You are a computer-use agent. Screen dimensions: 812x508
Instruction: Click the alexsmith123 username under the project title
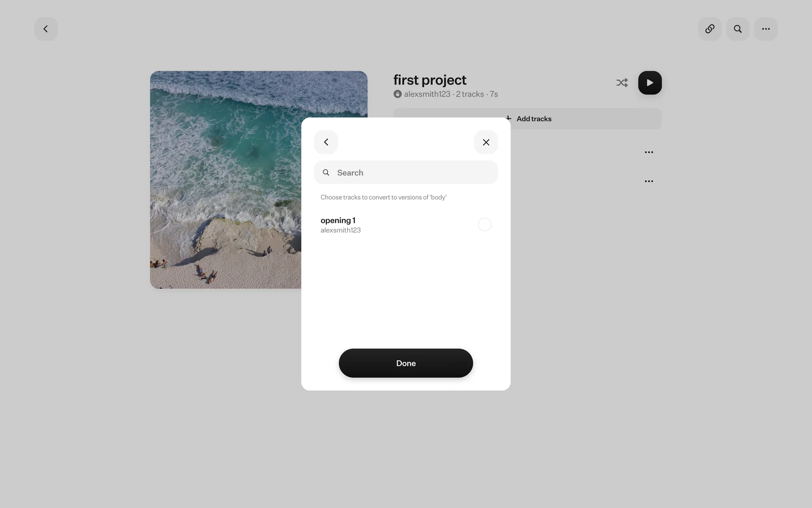click(427, 94)
